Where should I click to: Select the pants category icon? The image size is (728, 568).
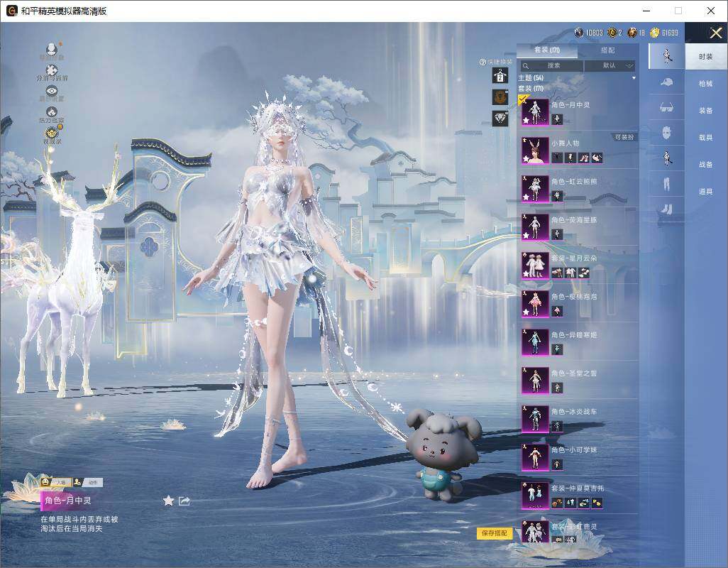point(667,184)
